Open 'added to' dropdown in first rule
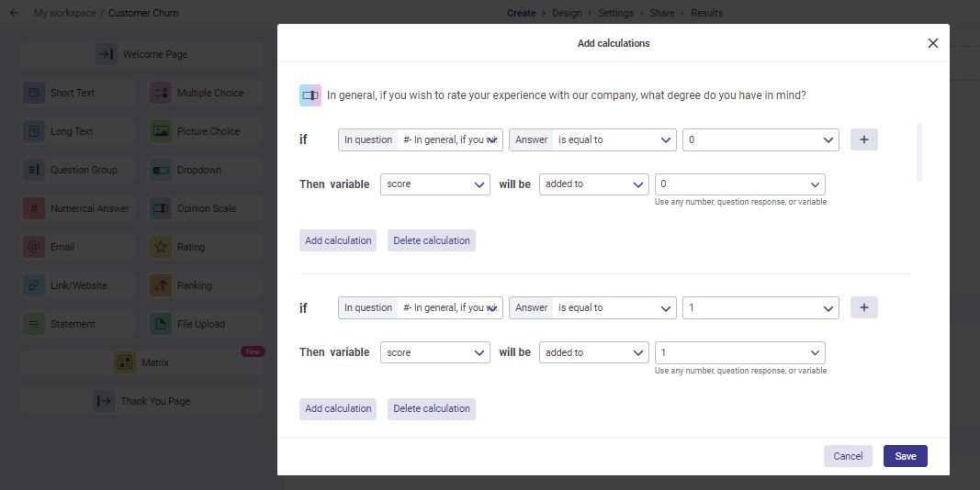The height and width of the screenshot is (490, 980). (x=593, y=184)
